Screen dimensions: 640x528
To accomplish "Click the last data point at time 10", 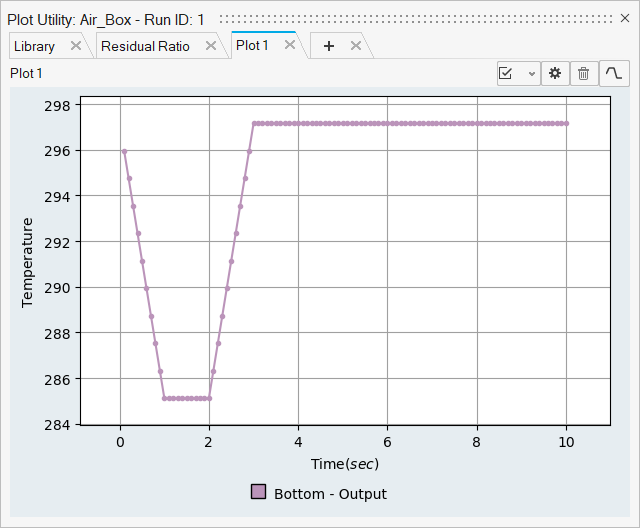I will pyautogui.click(x=567, y=123).
